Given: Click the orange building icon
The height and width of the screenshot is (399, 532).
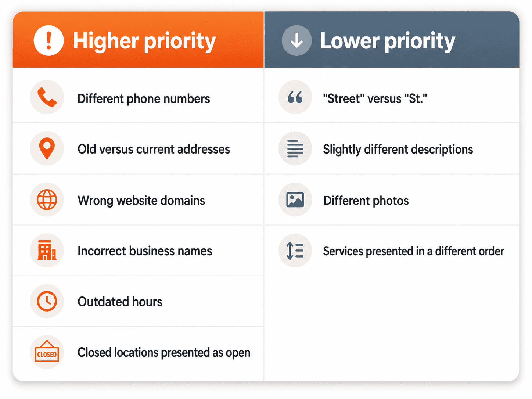Looking at the screenshot, I should point(47,250).
